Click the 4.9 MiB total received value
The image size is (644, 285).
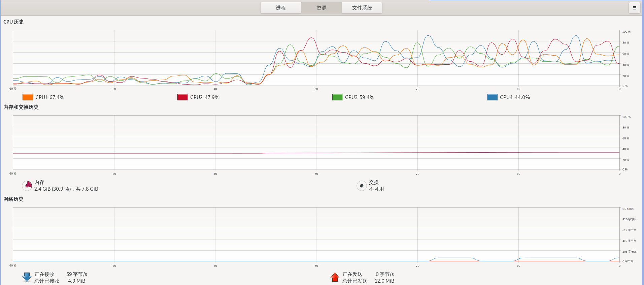coord(77,281)
